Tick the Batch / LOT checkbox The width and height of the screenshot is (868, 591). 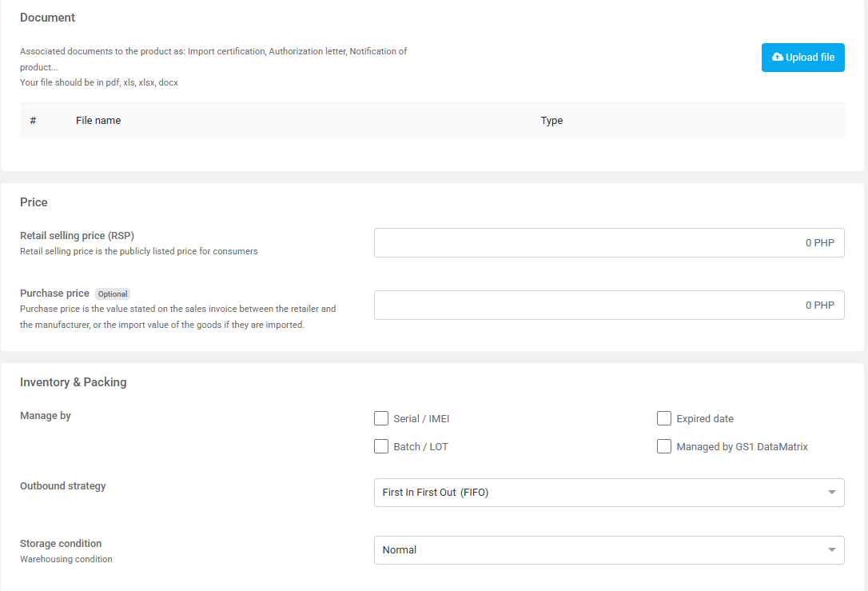coord(381,446)
